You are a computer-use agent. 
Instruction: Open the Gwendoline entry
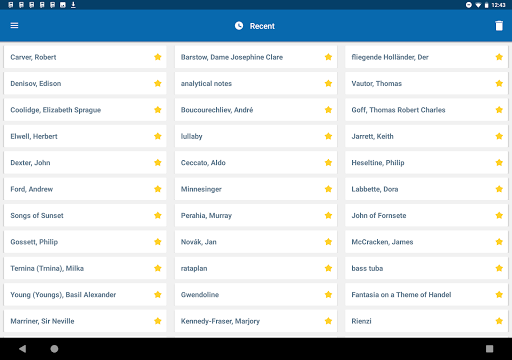(x=256, y=294)
